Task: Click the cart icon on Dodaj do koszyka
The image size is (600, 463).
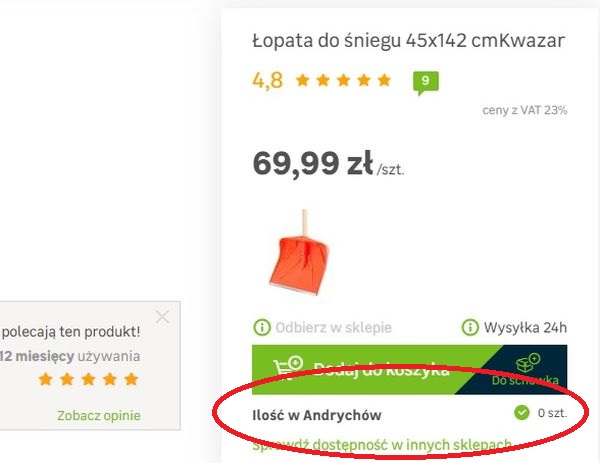Action: click(288, 367)
